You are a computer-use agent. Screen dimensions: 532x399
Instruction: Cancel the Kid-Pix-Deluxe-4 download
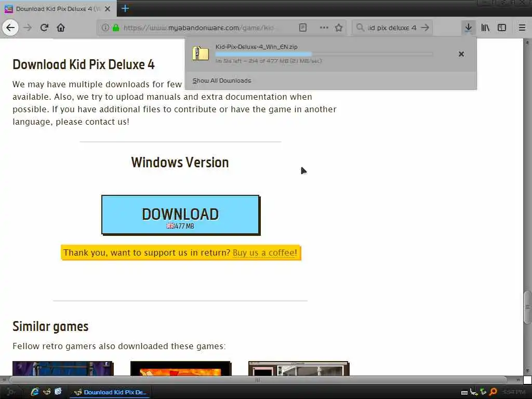(461, 54)
